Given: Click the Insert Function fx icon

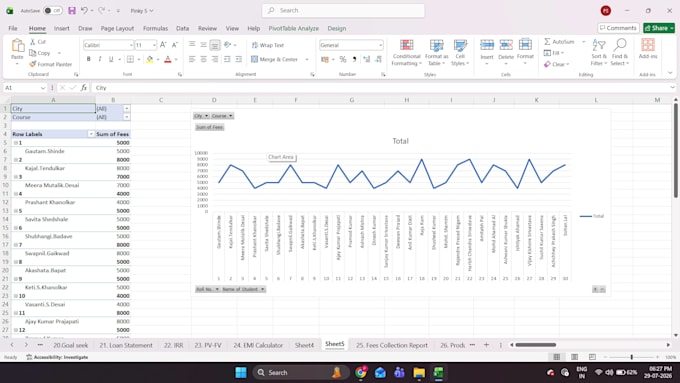Looking at the screenshot, I should 84,88.
